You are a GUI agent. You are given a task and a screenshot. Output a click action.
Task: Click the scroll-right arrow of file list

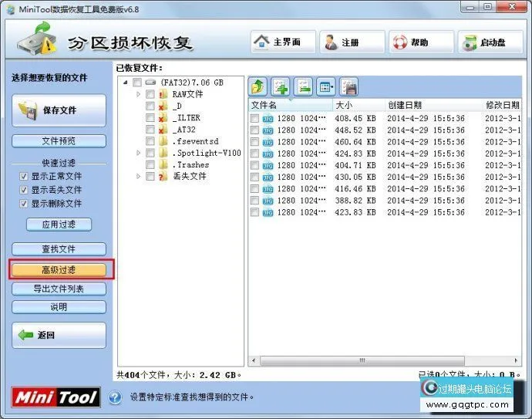(516, 360)
